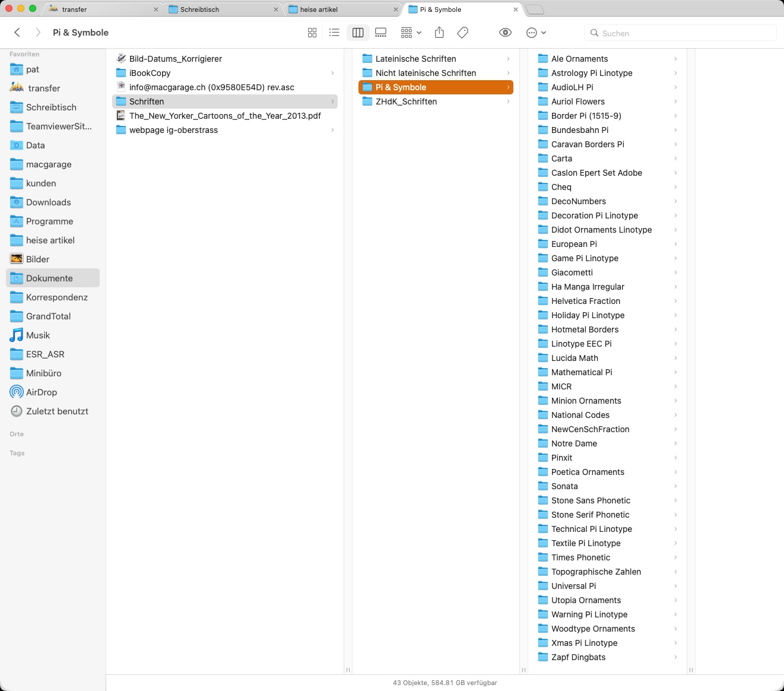
Task: Close the transfer tab
Action: tap(156, 9)
